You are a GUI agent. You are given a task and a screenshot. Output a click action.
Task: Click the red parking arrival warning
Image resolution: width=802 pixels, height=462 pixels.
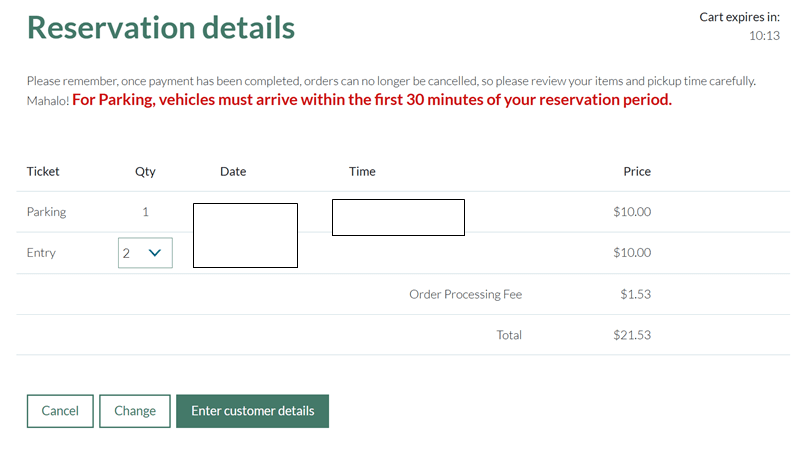click(x=372, y=100)
